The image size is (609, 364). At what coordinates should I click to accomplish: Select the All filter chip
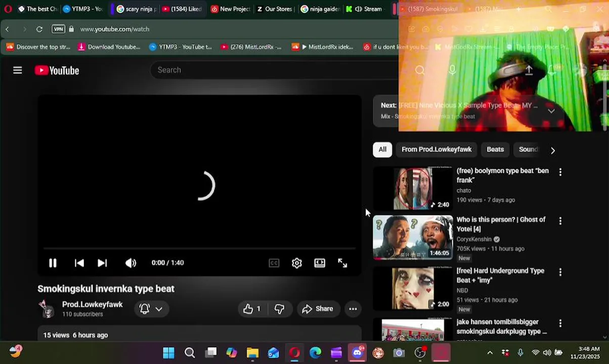click(382, 150)
